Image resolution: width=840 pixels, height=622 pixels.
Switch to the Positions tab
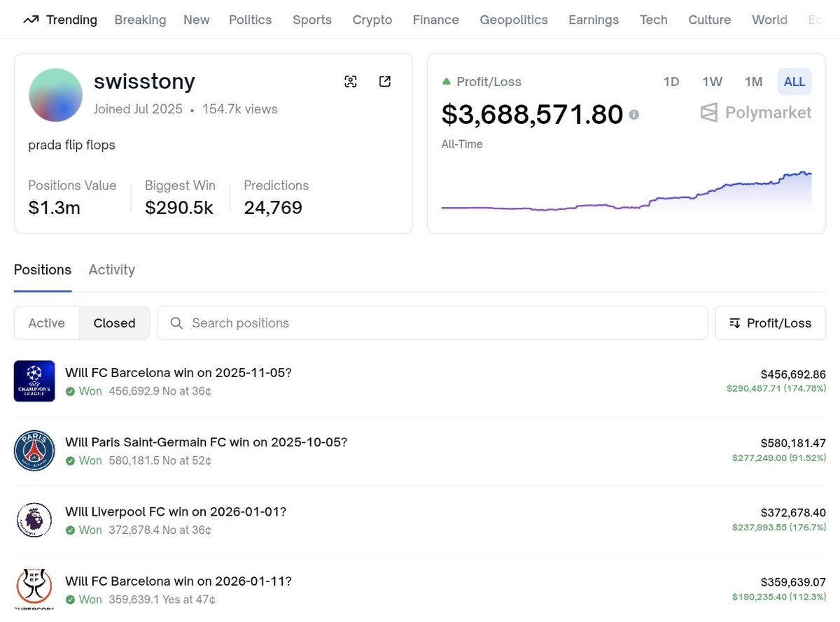(x=43, y=270)
